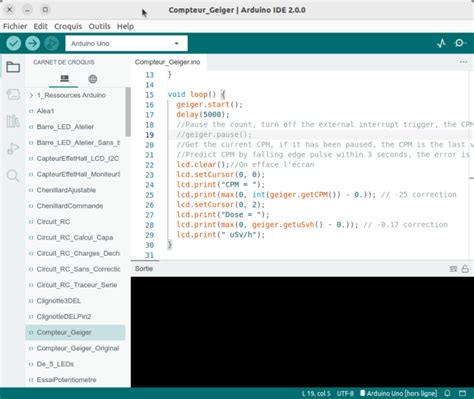Open the Debug sidebar icon

coord(13,148)
